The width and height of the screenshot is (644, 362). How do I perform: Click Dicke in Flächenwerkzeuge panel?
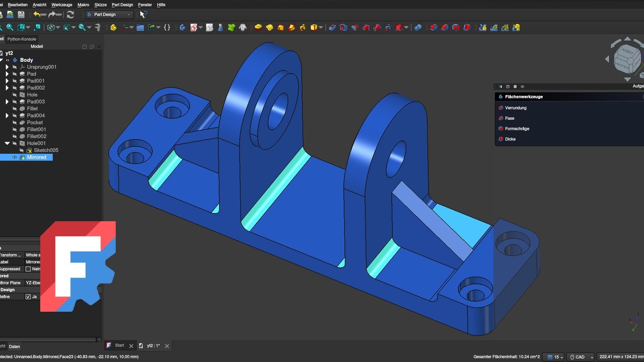tap(510, 139)
